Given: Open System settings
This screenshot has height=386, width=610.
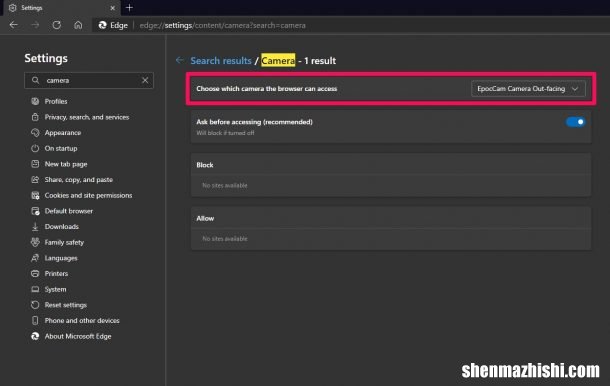Looking at the screenshot, I should pos(55,289).
